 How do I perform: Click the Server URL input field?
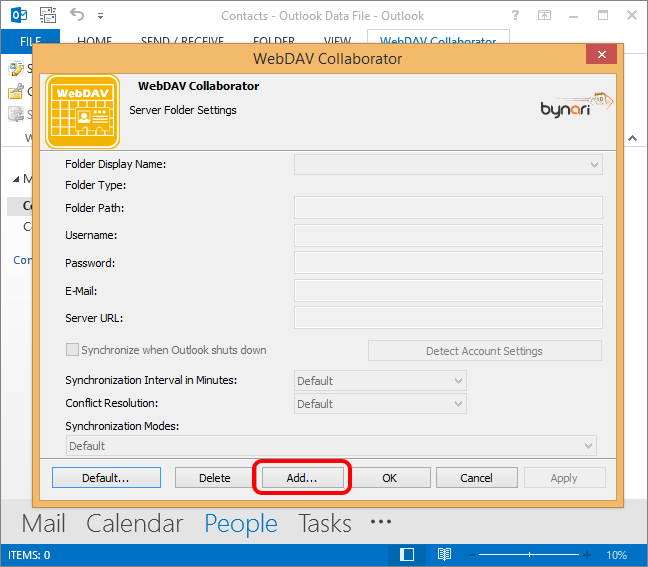[448, 318]
